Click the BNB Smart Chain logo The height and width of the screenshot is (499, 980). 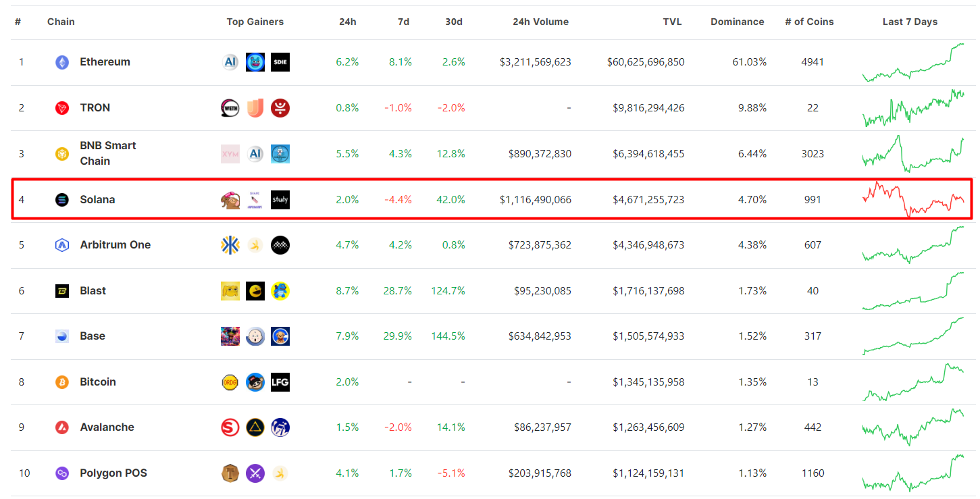point(62,154)
